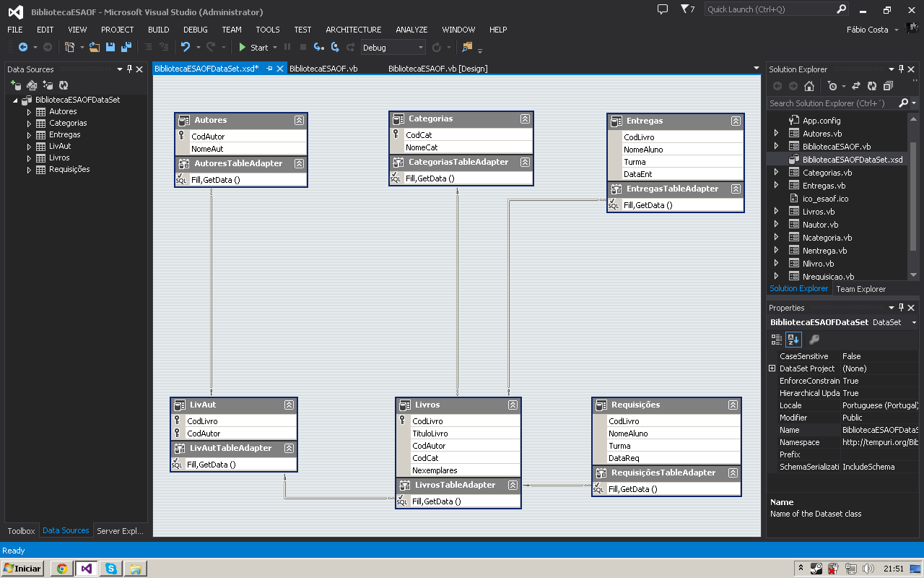Open the PROJECT menu
This screenshot has height=578, width=924.
[118, 30]
